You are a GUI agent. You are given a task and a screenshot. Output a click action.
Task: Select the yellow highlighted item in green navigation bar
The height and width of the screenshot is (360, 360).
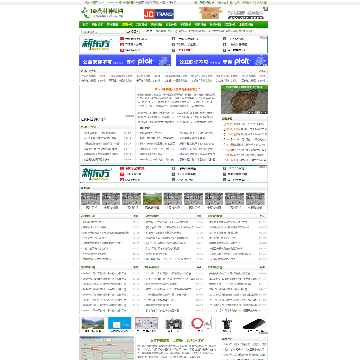[x=127, y=25]
